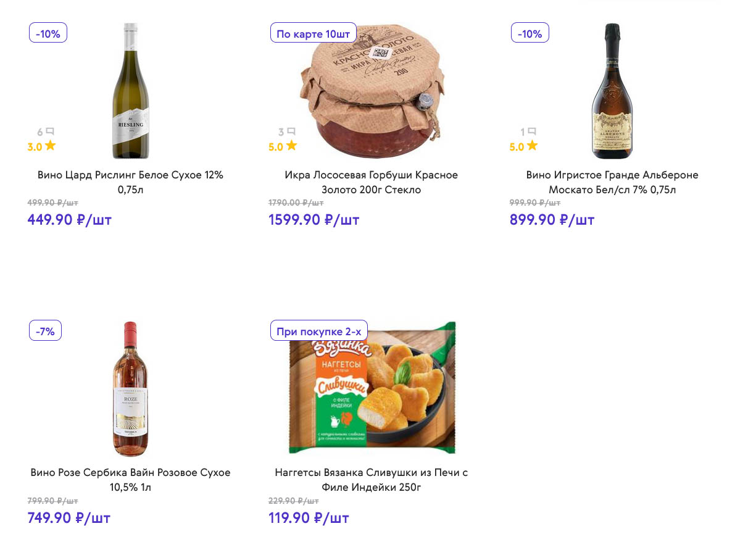The width and height of the screenshot is (756, 534).
Task: Open reviews icon for Красное Золото caviar
Action: tap(291, 131)
